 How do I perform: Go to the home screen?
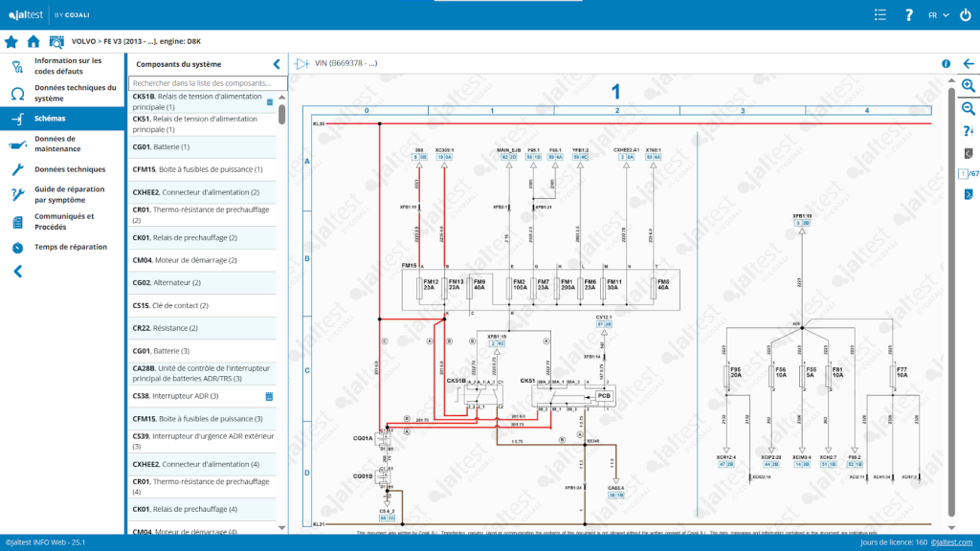[x=33, y=41]
